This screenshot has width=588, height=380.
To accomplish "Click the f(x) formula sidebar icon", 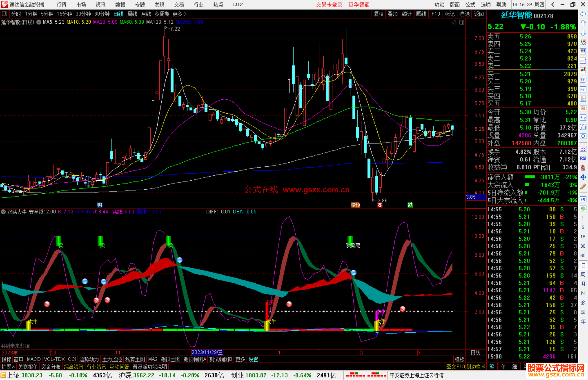I will pos(583,127).
